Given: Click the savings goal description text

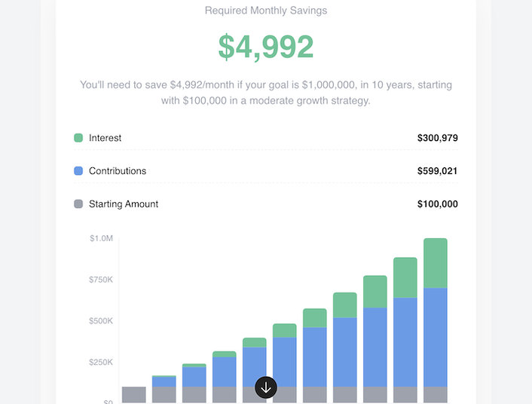Looking at the screenshot, I should 266,93.
